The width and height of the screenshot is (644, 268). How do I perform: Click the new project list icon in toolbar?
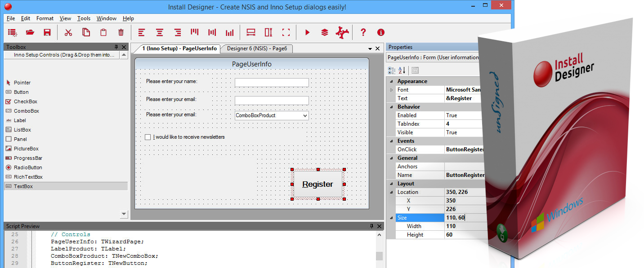click(13, 32)
